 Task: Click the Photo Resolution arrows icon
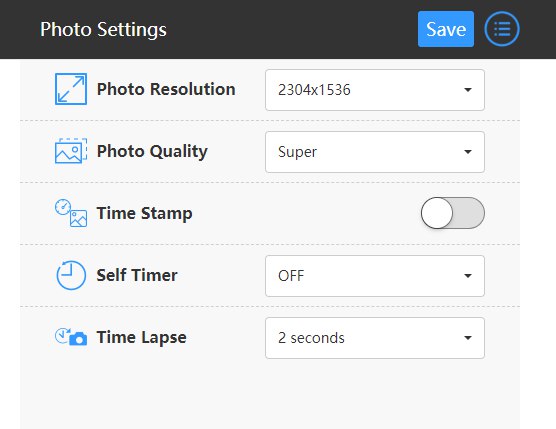point(71,89)
